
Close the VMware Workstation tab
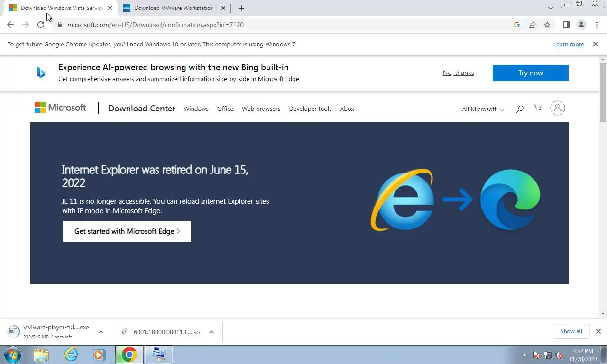pyautogui.click(x=223, y=8)
